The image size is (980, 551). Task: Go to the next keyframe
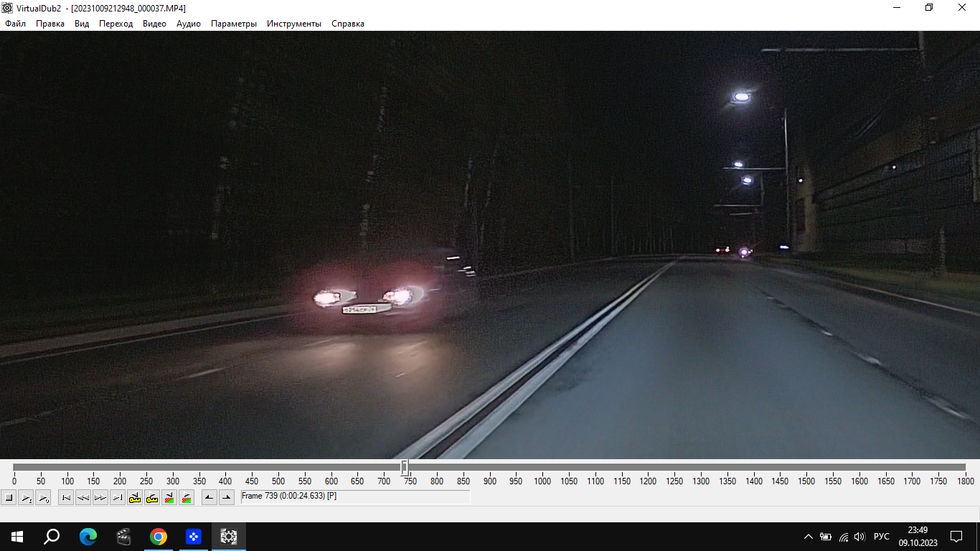click(152, 497)
